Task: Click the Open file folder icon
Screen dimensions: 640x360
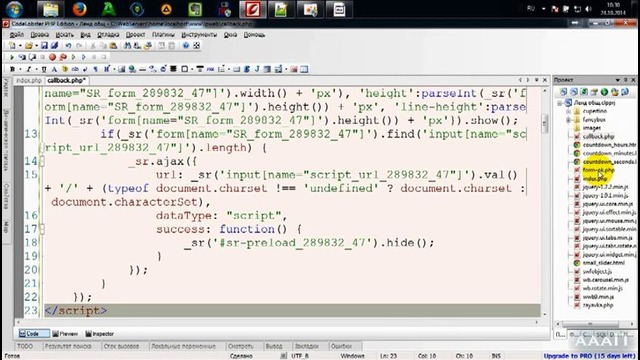Action: [x=28, y=46]
